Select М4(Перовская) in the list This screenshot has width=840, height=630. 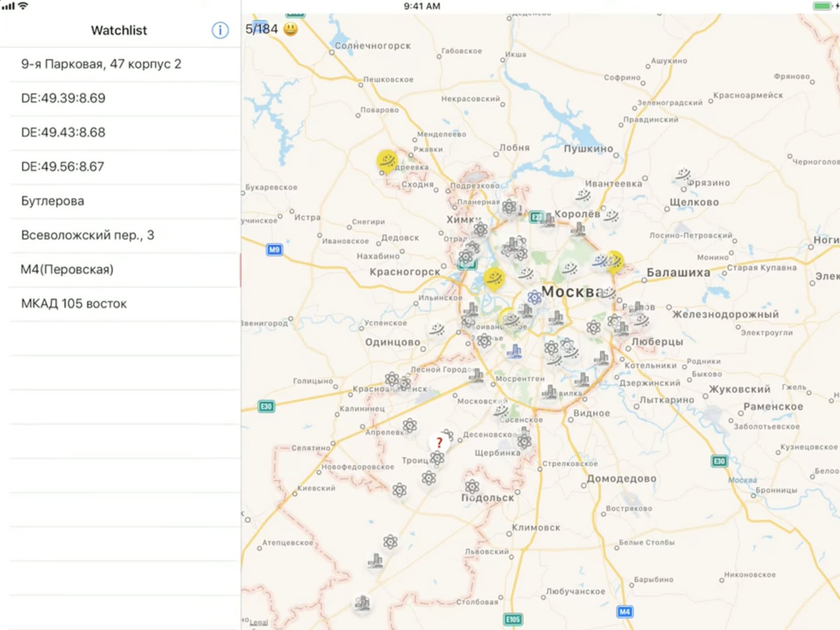67,269
